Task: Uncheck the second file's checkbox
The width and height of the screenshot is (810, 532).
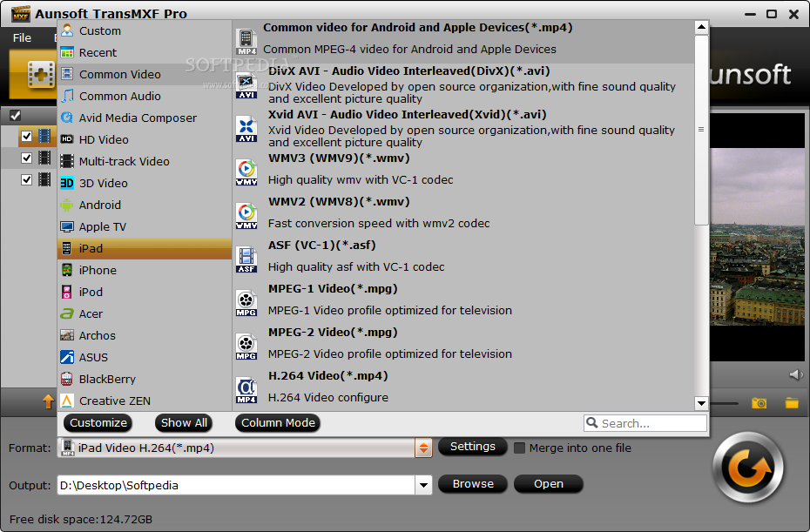Action: click(x=26, y=158)
